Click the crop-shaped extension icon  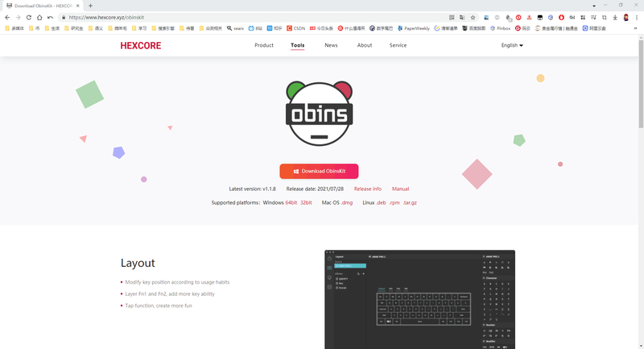coord(605,17)
